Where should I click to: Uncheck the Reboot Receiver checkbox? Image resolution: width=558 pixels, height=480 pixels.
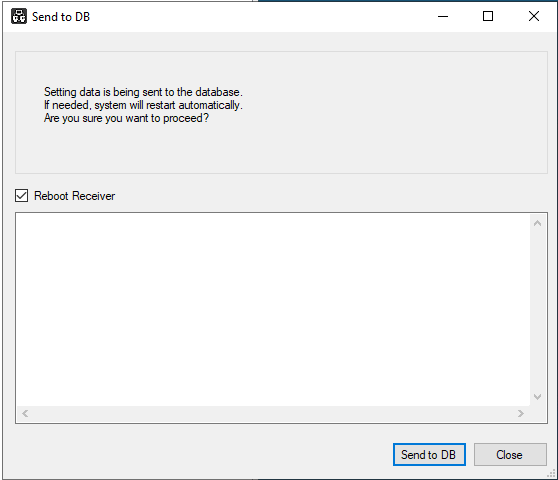[x=21, y=196]
